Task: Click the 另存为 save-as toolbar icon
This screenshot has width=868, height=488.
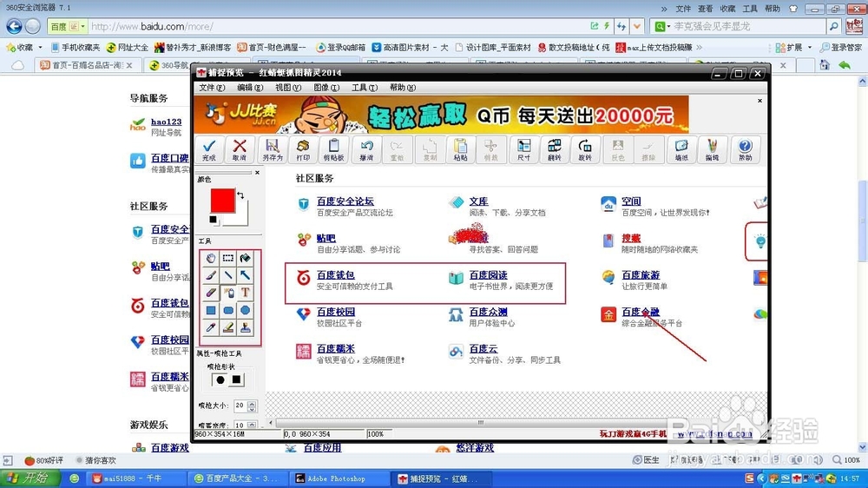Action: pyautogui.click(x=272, y=149)
